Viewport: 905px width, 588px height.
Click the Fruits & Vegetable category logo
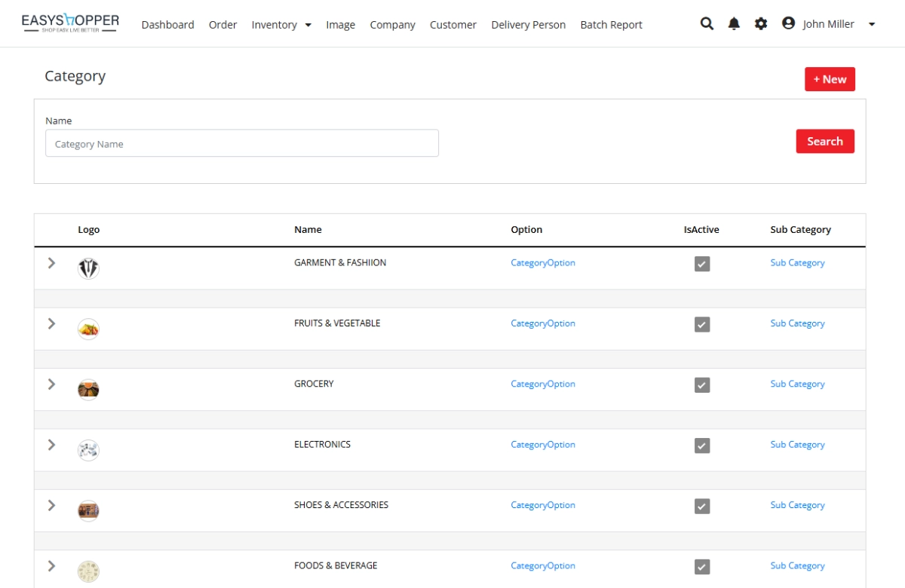click(88, 329)
